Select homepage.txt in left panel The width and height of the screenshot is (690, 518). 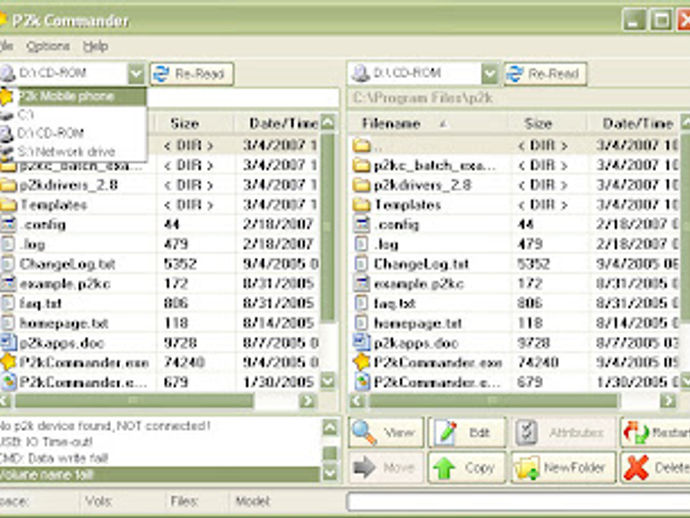click(x=64, y=323)
